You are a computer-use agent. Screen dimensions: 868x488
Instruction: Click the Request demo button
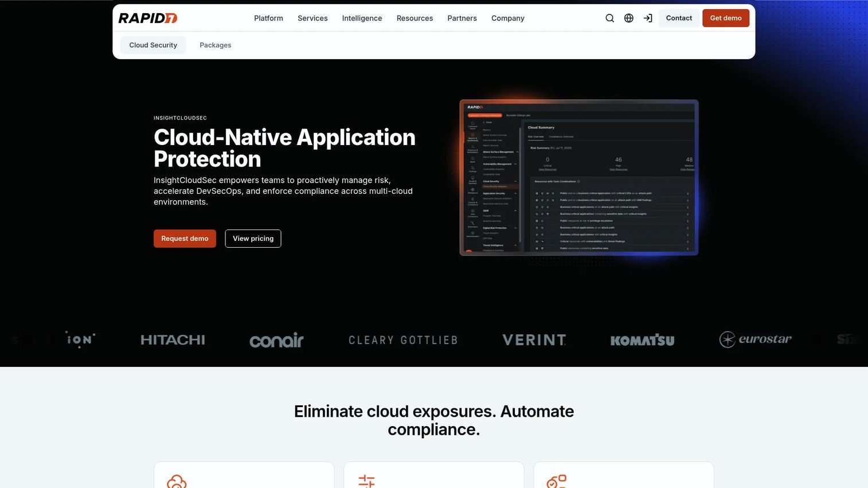[x=185, y=239]
